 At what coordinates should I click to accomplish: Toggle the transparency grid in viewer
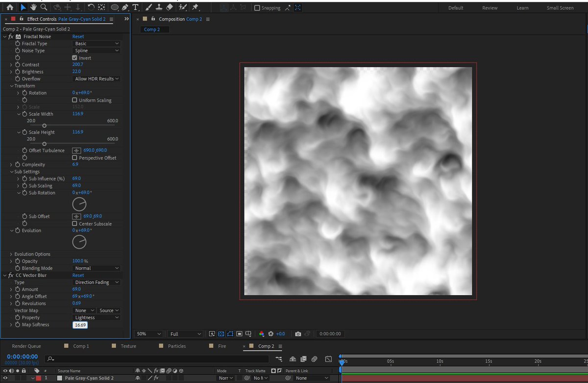coord(221,334)
